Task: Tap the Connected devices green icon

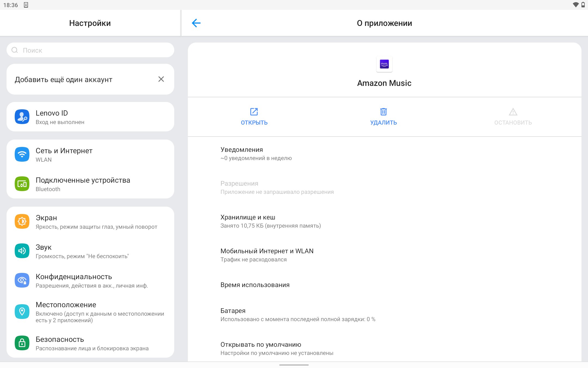Action: 22,184
